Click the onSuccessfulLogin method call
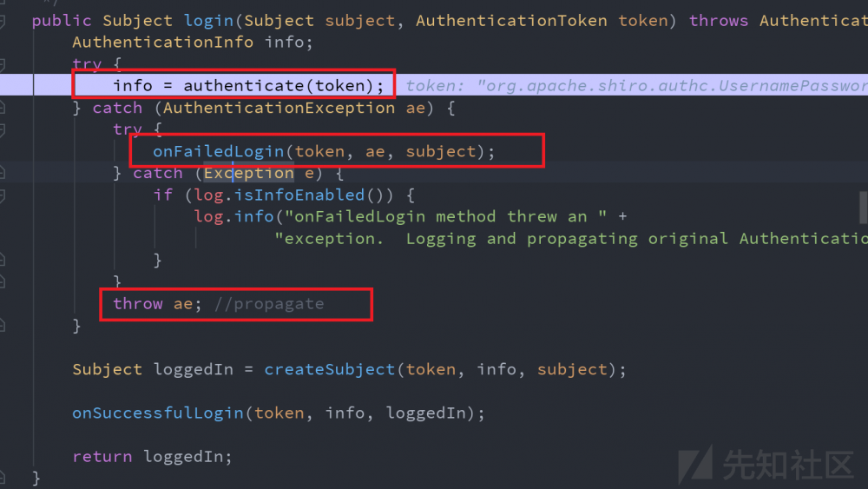The image size is (868, 489). click(158, 413)
